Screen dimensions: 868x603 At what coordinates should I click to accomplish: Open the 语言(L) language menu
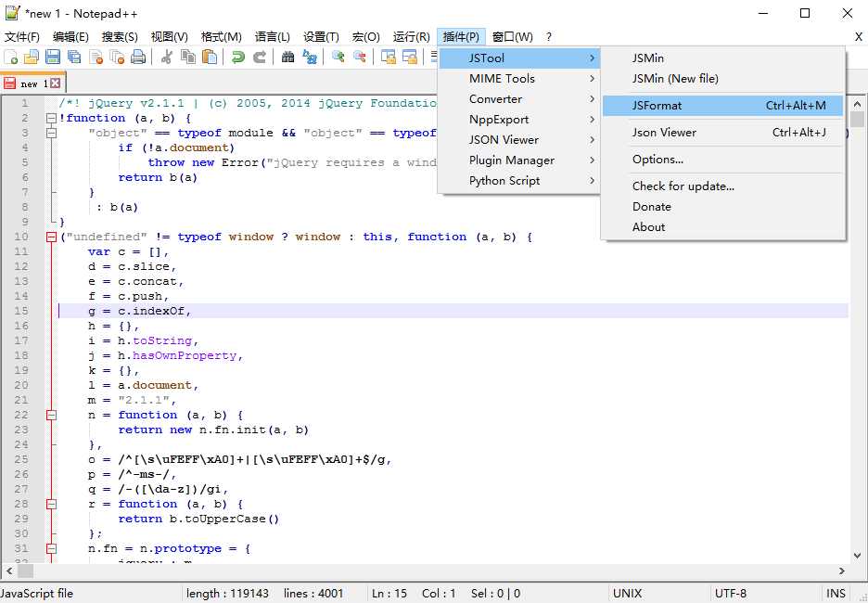coord(272,36)
